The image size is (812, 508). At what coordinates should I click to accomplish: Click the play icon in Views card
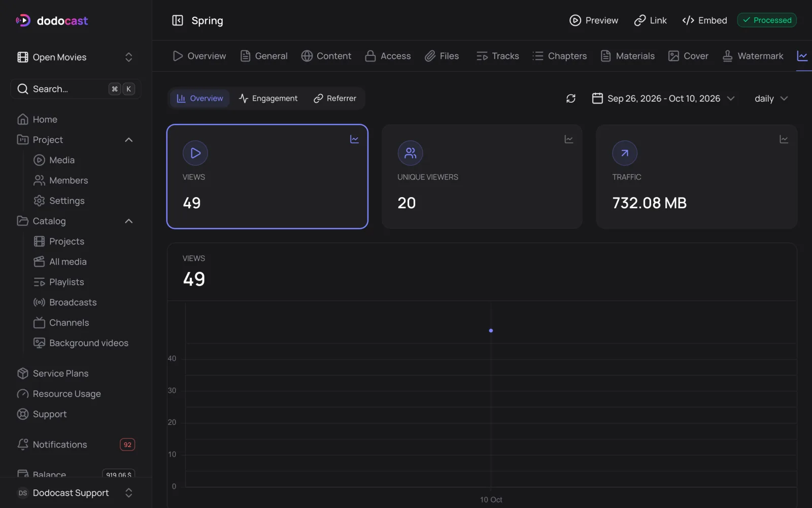195,153
